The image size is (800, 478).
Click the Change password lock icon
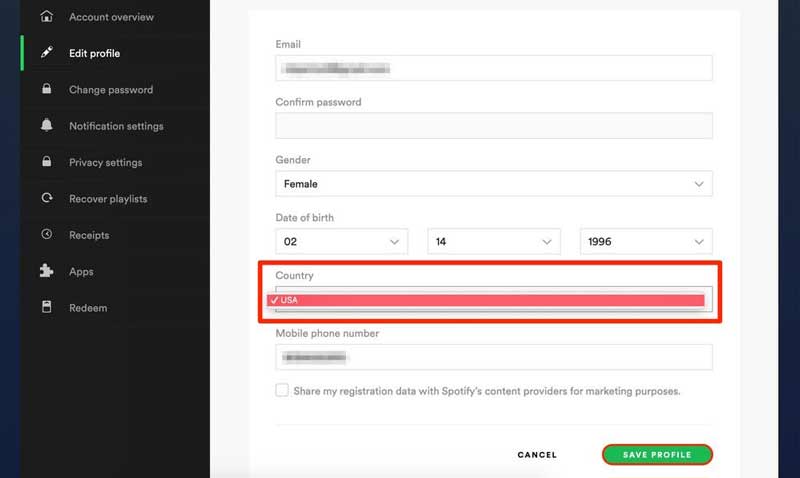[46, 89]
